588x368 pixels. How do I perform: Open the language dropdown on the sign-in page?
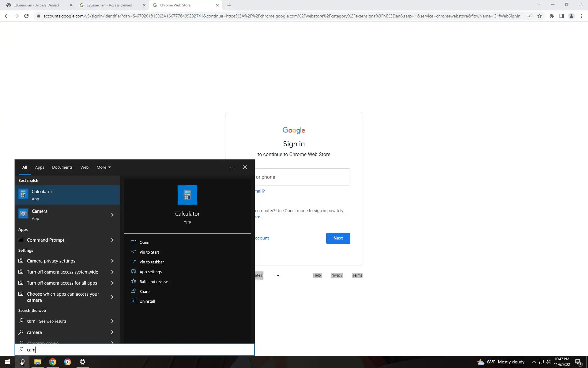[278, 275]
